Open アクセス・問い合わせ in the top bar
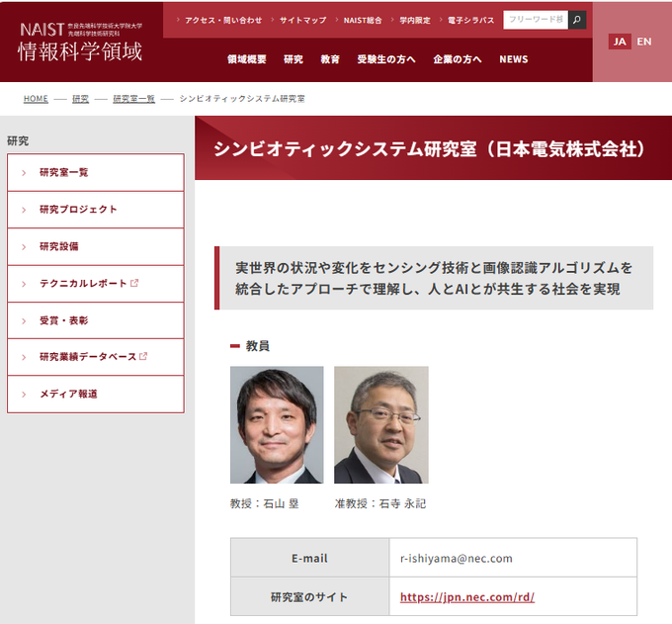The height and width of the screenshot is (624, 672). coord(223,20)
